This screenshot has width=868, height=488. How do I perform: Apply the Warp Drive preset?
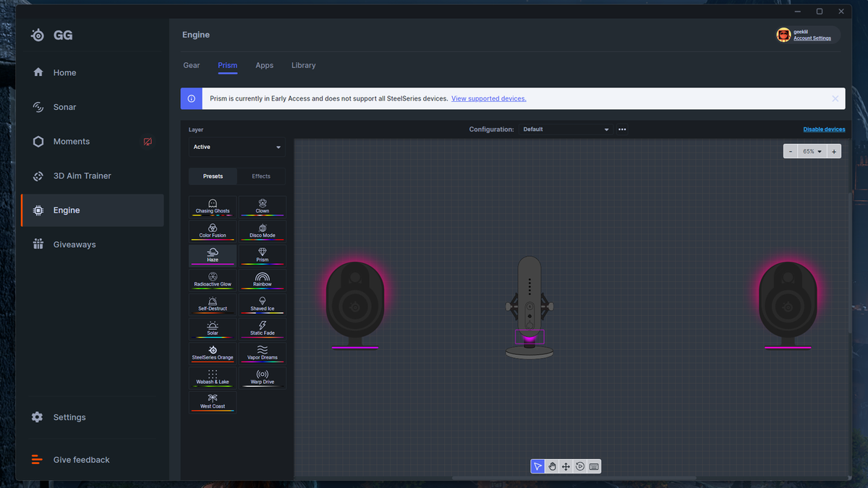click(263, 378)
